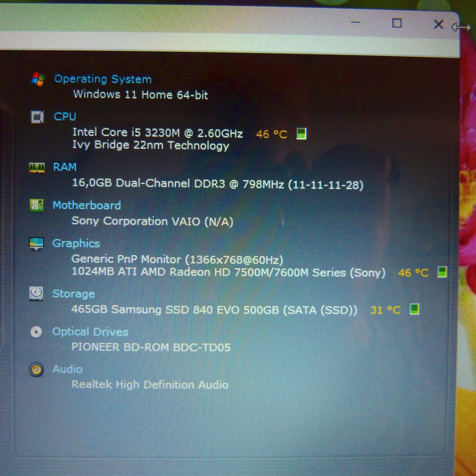The image size is (476, 476).
Task: Click the graphics card temperature status icon
Action: tap(442, 272)
